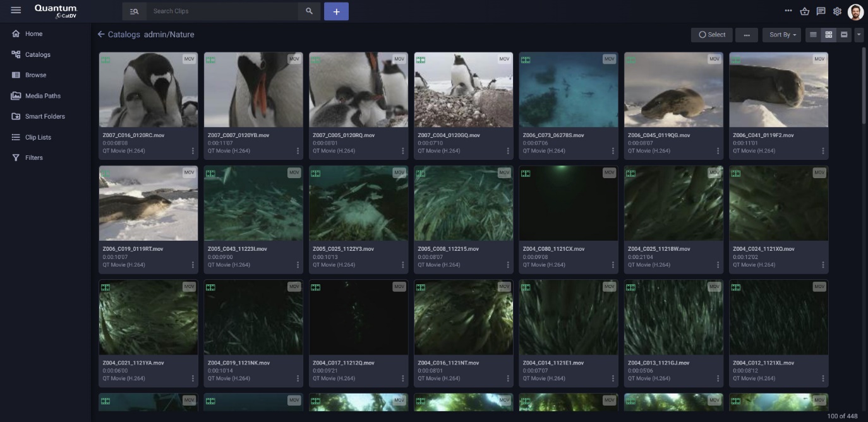This screenshot has width=868, height=422.
Task: Click the magnifier search button
Action: pyautogui.click(x=309, y=11)
